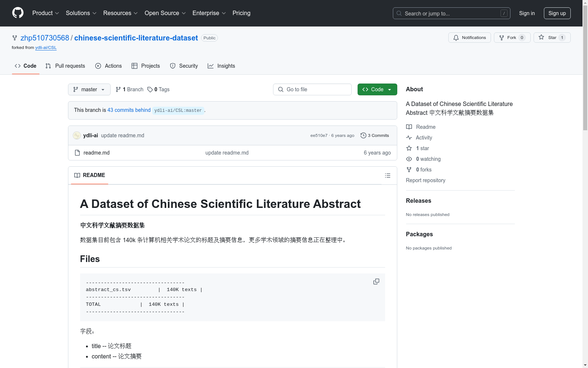
Task: Click the commits history clock icon
Action: pyautogui.click(x=363, y=135)
